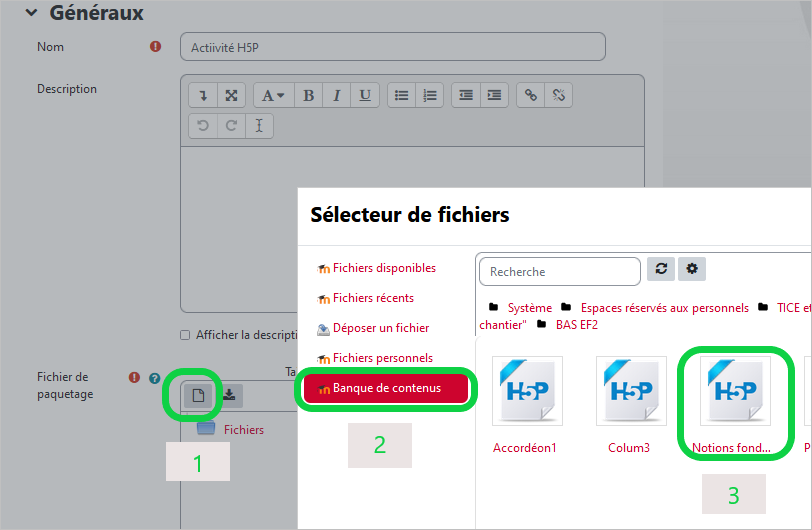812x530 pixels.
Task: Check Afficher la description checkbox
Action: (185, 335)
